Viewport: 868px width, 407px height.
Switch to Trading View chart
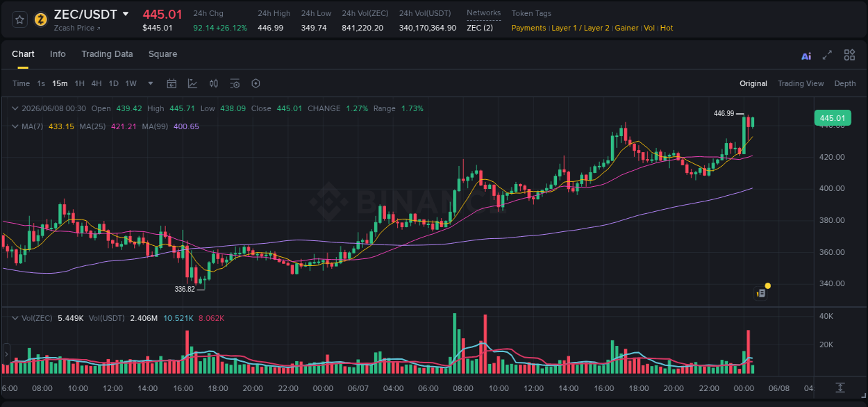pos(801,83)
